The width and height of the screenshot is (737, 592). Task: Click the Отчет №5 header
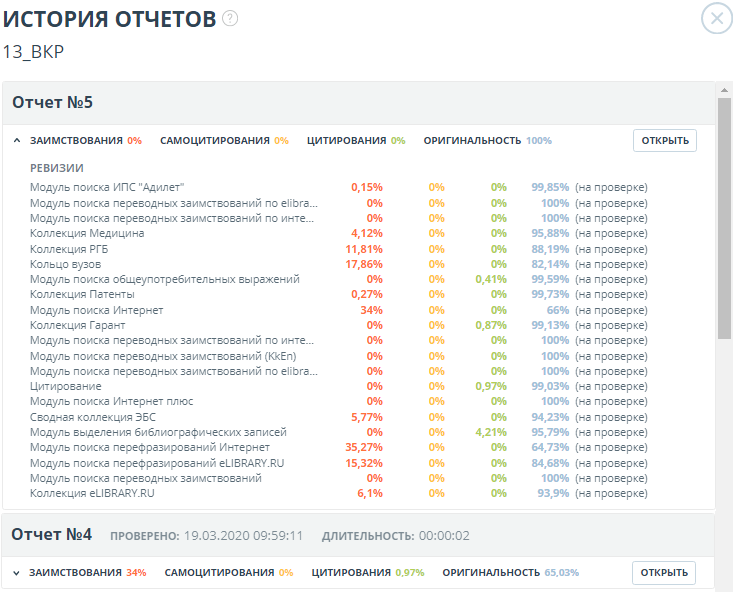[52, 103]
